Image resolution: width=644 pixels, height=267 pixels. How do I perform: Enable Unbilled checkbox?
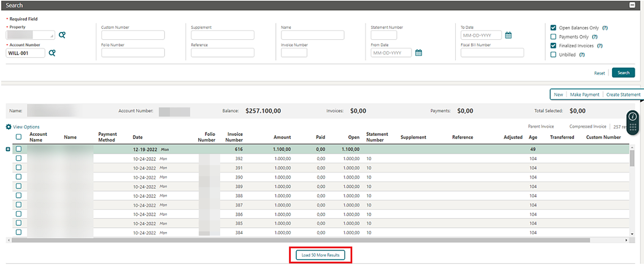tap(553, 54)
